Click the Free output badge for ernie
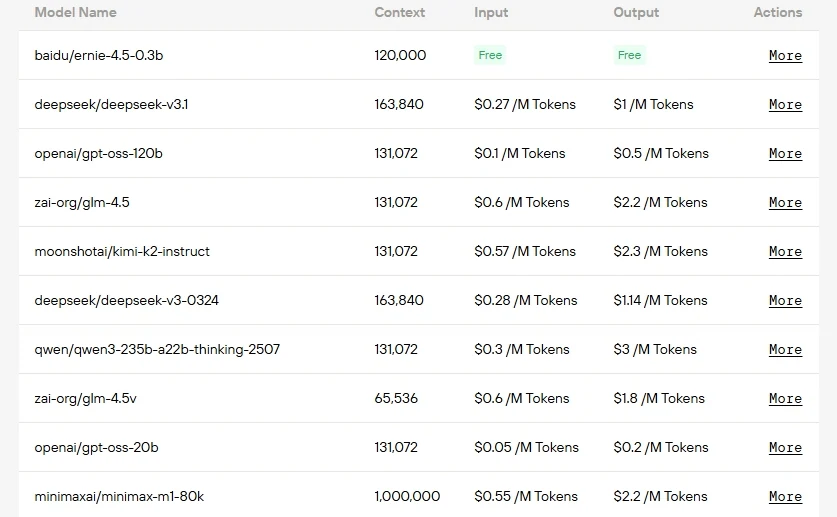The width and height of the screenshot is (837, 517). pyautogui.click(x=629, y=55)
